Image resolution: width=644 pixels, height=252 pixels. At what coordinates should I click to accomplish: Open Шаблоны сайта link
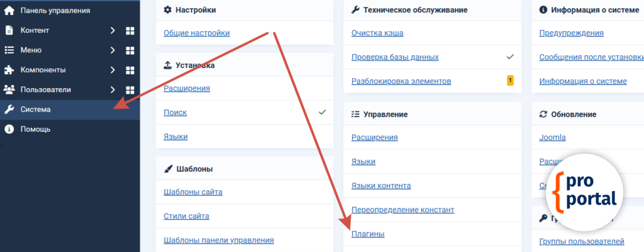[x=192, y=192]
